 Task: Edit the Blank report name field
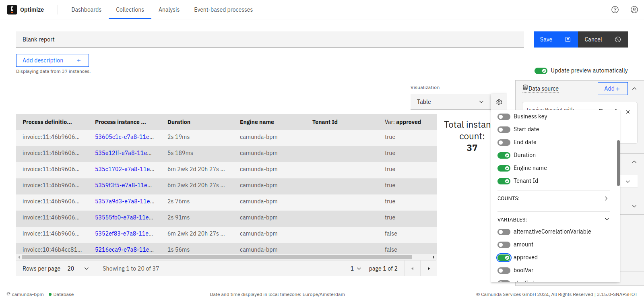coord(270,39)
